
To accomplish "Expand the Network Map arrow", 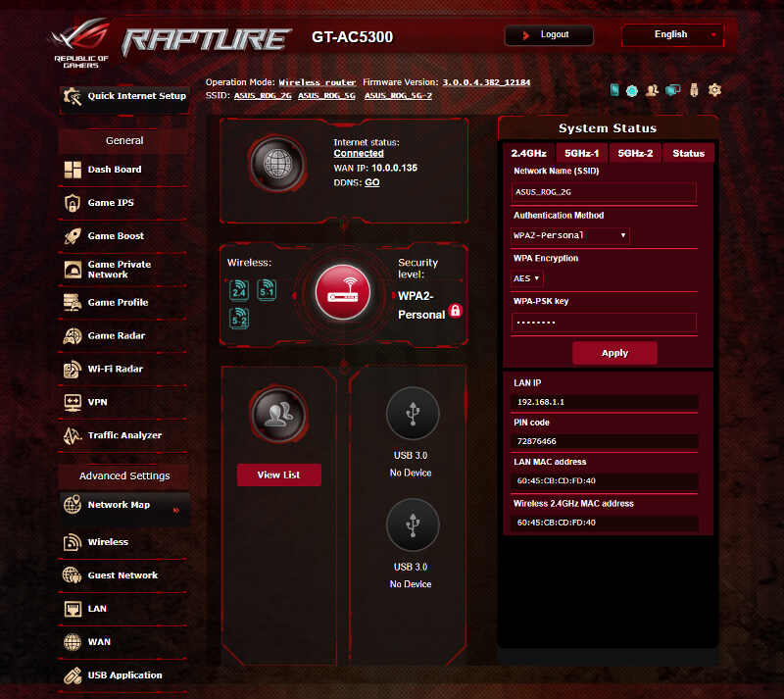I will click(x=176, y=511).
